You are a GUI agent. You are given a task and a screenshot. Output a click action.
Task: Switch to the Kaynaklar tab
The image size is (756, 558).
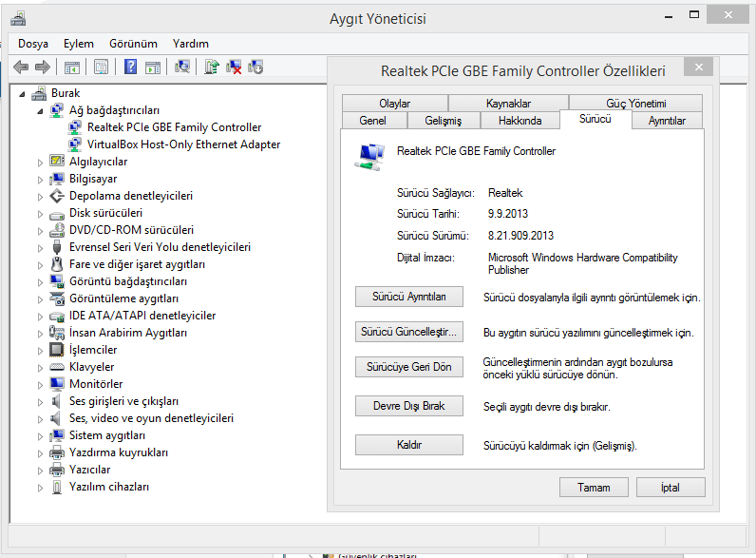(508, 104)
